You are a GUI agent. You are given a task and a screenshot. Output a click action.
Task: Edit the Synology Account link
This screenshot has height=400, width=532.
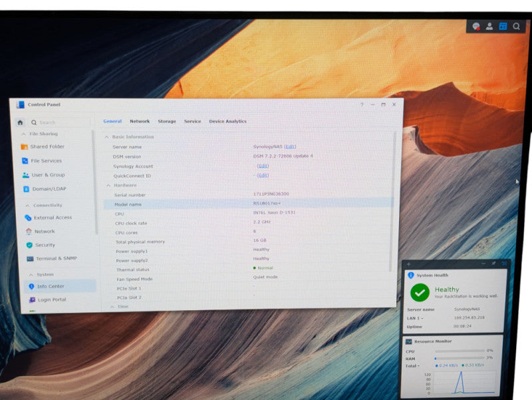click(x=263, y=166)
